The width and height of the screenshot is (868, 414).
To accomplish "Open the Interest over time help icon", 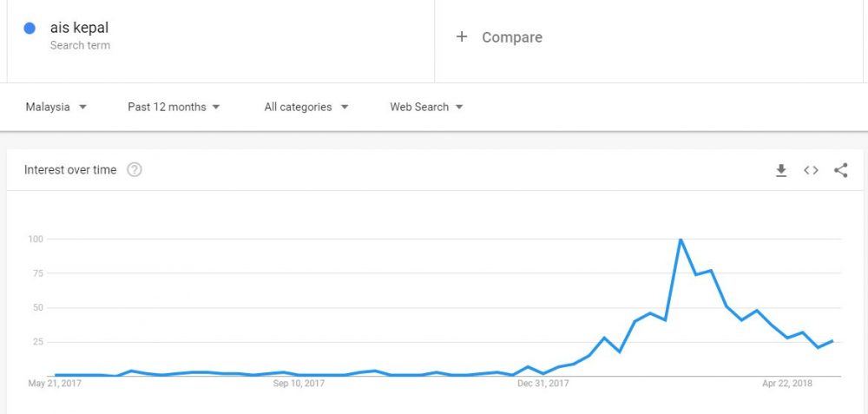I will [x=135, y=170].
